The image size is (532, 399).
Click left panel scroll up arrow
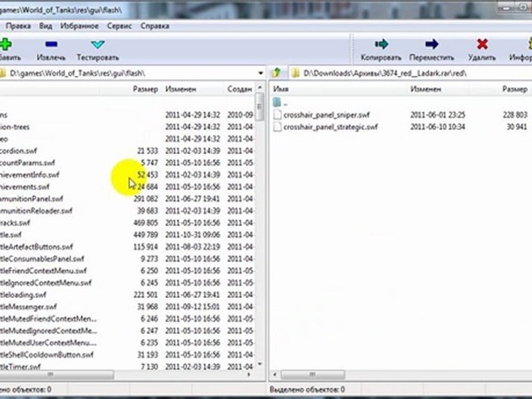click(260, 88)
